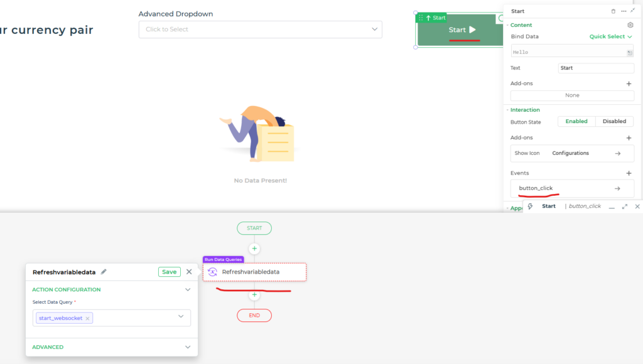Click the binding icon inside the Hello field
Viewport: 643px width, 364px height.
(630, 51)
